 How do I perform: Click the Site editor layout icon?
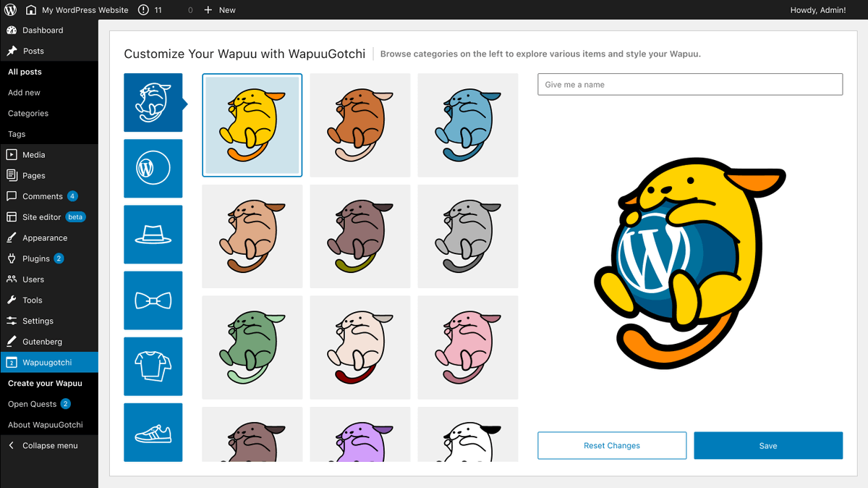(x=12, y=216)
